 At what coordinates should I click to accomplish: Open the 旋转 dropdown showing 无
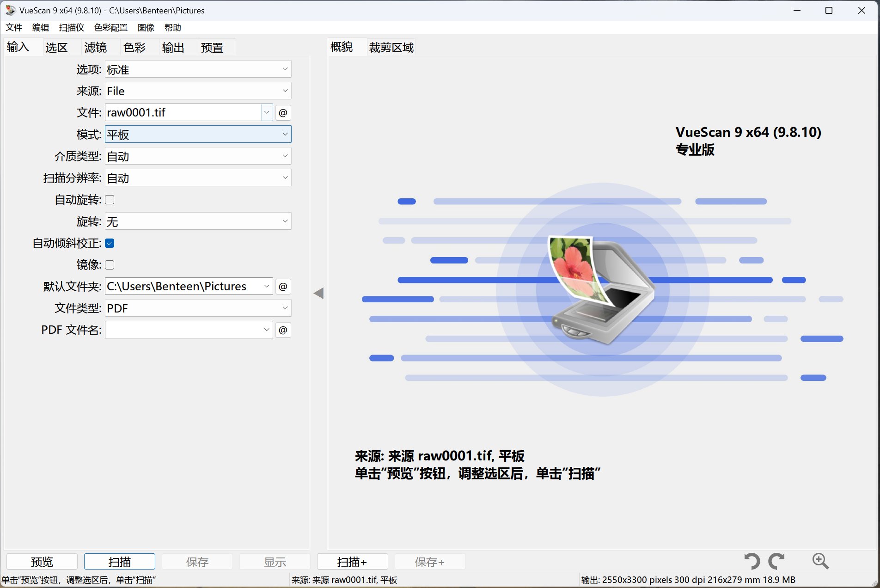pos(198,221)
